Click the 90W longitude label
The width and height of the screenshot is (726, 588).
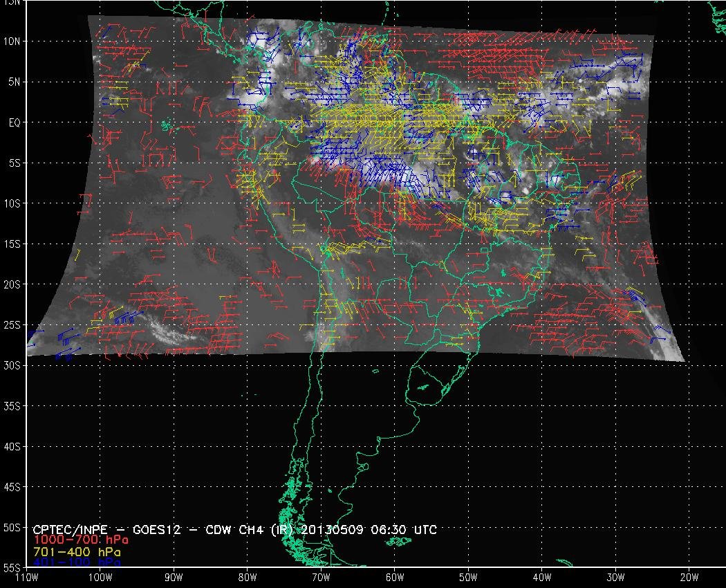[174, 577]
